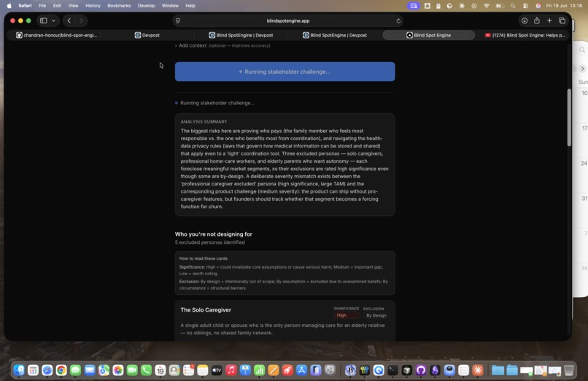Click the page's vertical scrollbar thumb
This screenshot has width=588, height=381.
pyautogui.click(x=568, y=118)
